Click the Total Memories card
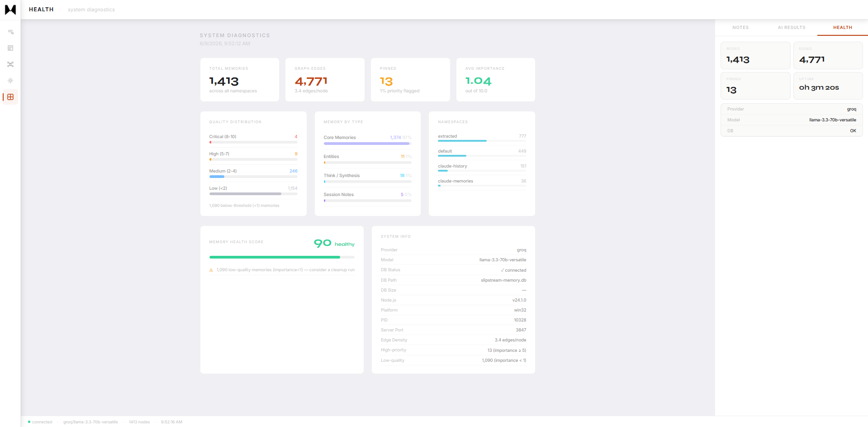This screenshot has width=868, height=427. pyautogui.click(x=240, y=80)
